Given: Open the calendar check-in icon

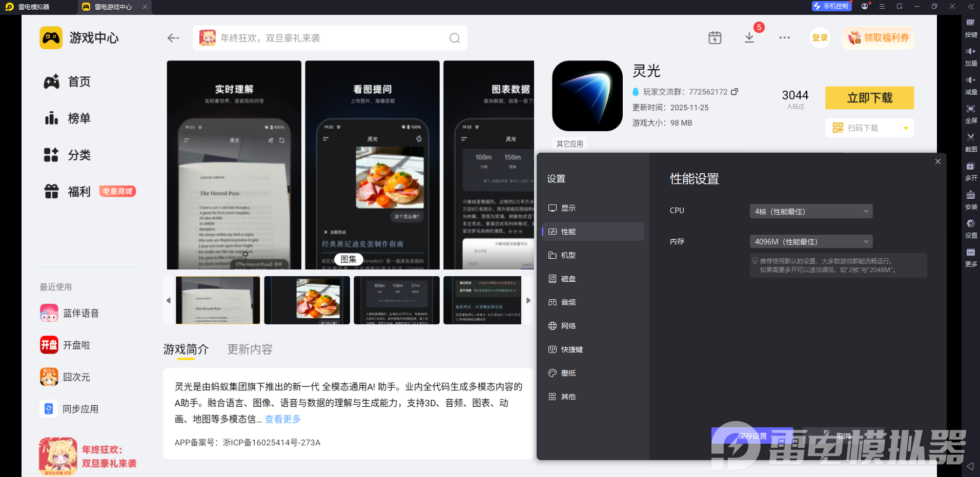Looking at the screenshot, I should [x=715, y=37].
